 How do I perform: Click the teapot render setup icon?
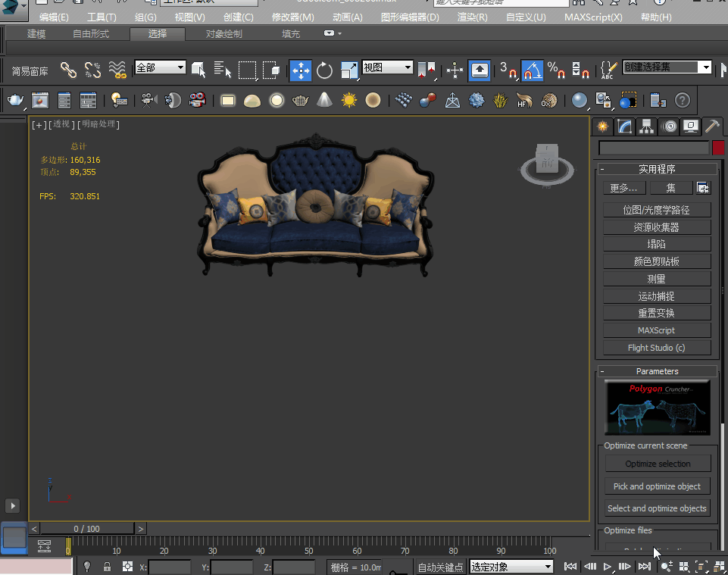tap(15, 100)
